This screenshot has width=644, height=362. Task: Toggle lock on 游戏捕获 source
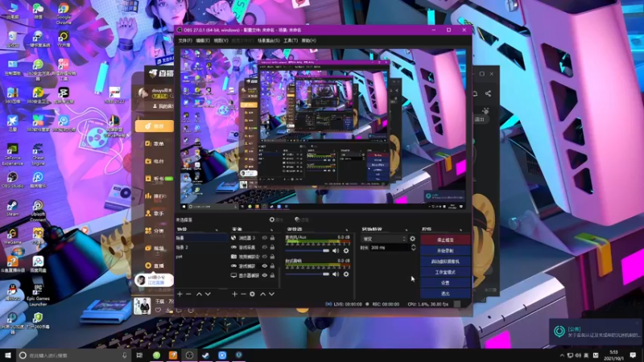(272, 266)
